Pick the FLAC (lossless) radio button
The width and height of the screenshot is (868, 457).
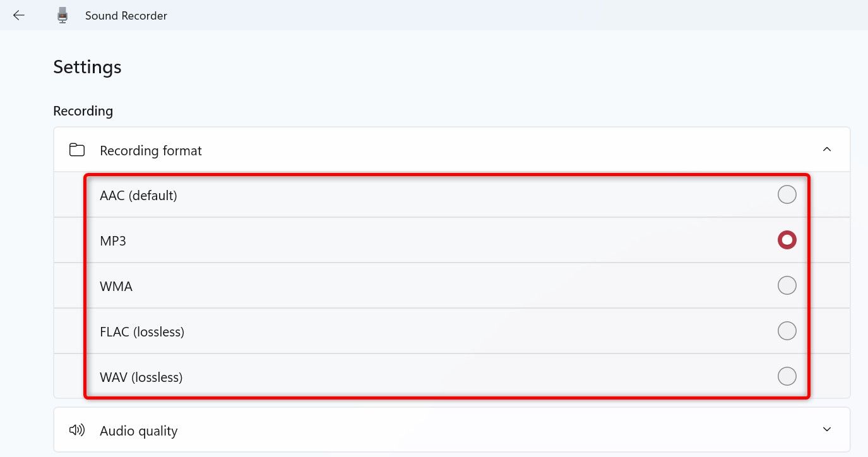(787, 331)
